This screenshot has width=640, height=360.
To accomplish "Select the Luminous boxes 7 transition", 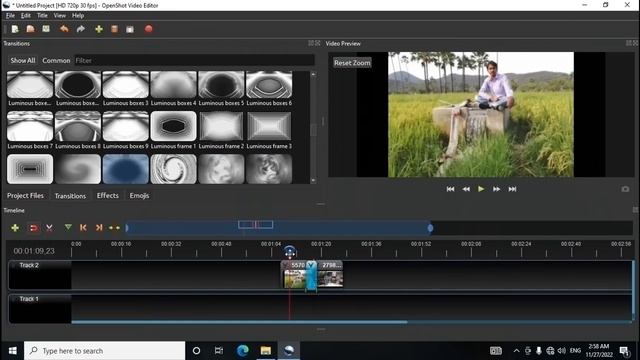I will tap(30, 130).
